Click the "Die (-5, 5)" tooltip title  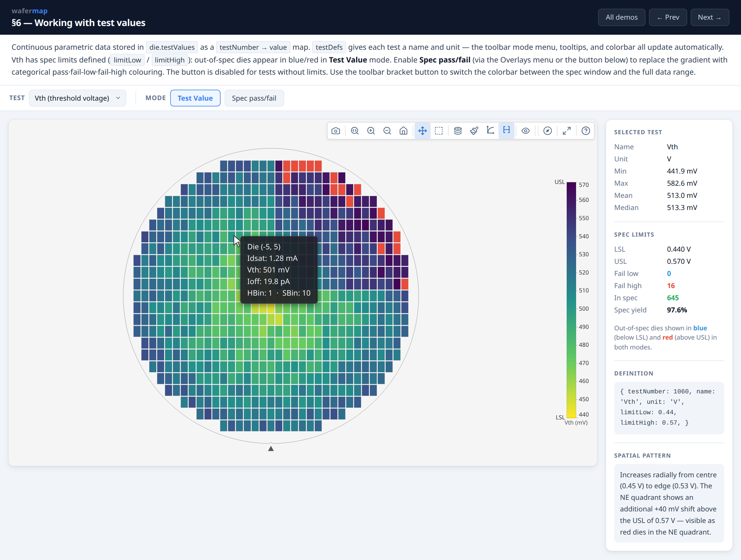pyautogui.click(x=264, y=247)
